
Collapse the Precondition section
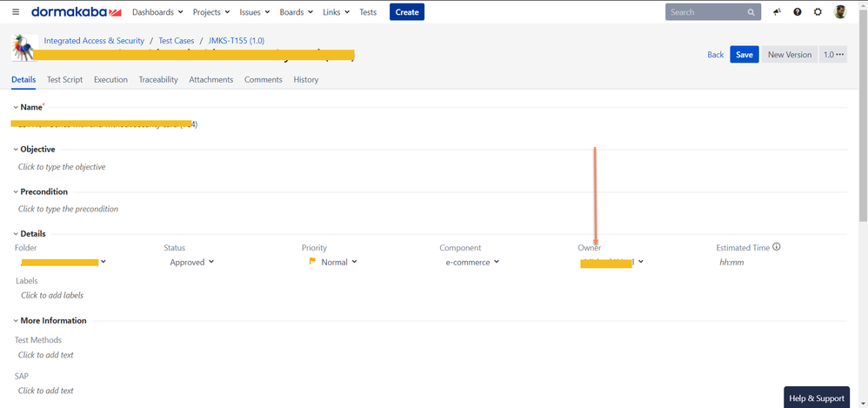tap(16, 191)
